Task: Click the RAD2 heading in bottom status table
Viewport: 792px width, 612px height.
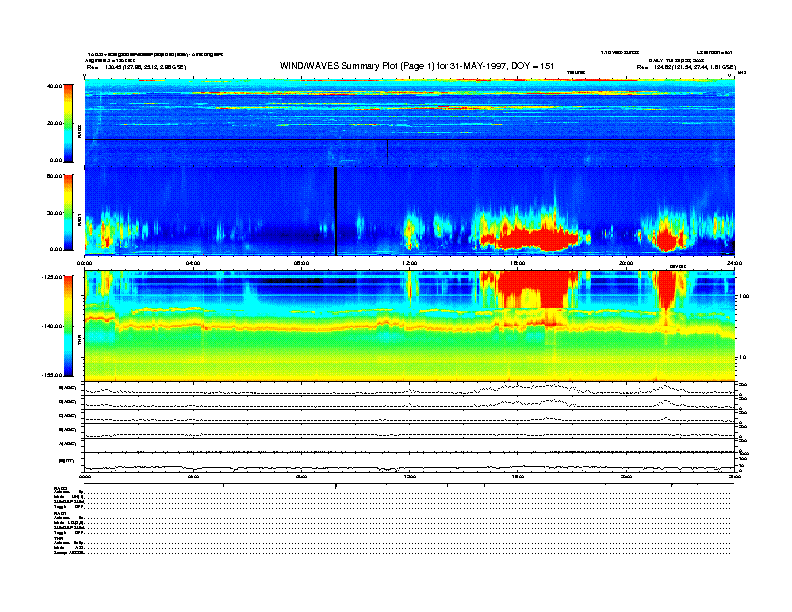Action: click(60, 488)
